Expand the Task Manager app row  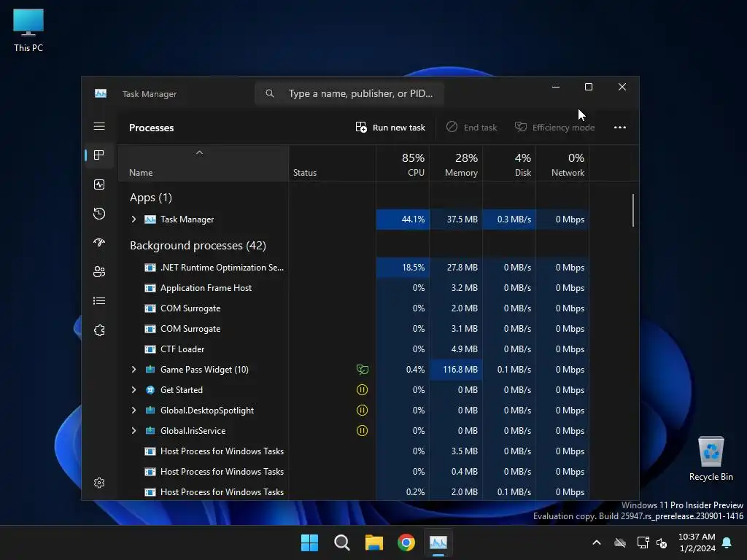point(134,219)
